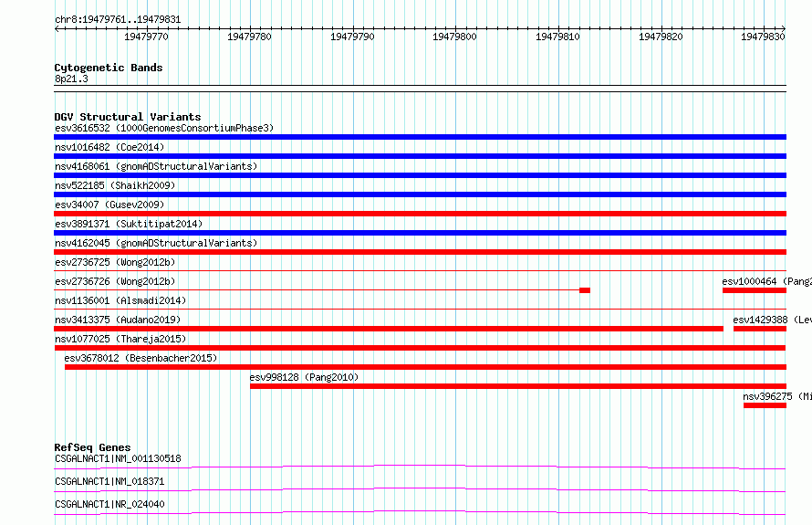Click esv2736726 (Wong2012b) variant label
This screenshot has height=525, width=812.
pos(115,281)
